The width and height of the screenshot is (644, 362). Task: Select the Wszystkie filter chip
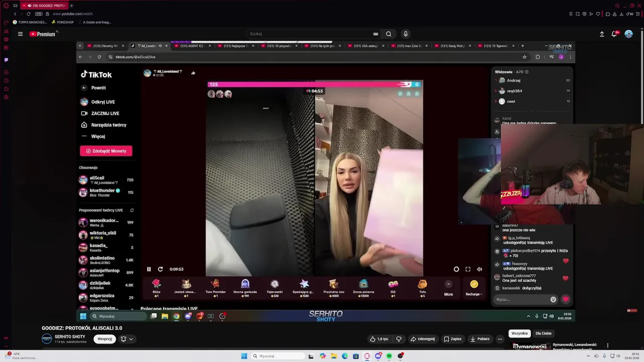[520, 333]
